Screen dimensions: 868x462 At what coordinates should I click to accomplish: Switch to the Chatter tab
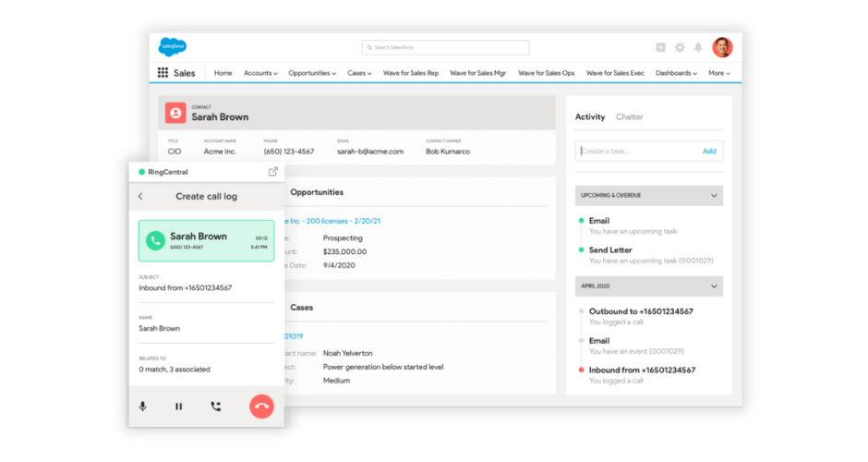click(x=630, y=116)
